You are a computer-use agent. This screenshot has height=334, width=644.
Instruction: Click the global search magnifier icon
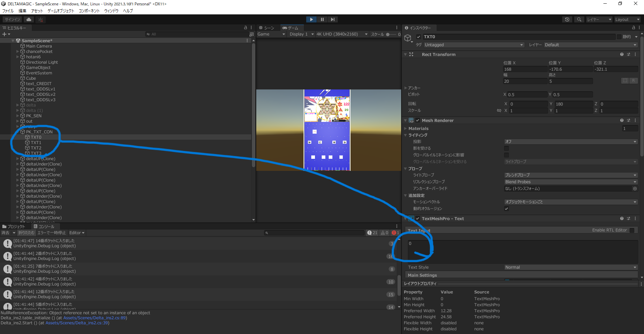coord(579,20)
